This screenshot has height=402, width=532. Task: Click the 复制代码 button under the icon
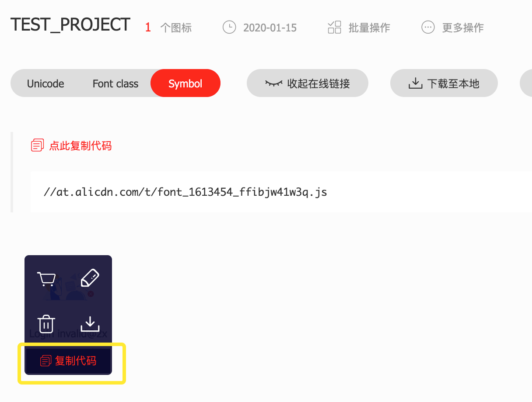(68, 361)
